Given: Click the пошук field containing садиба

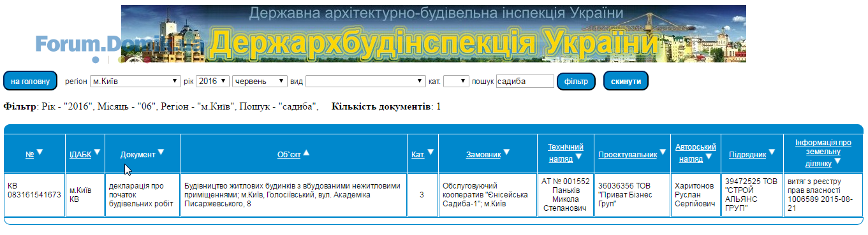Looking at the screenshot, I should 525,82.
